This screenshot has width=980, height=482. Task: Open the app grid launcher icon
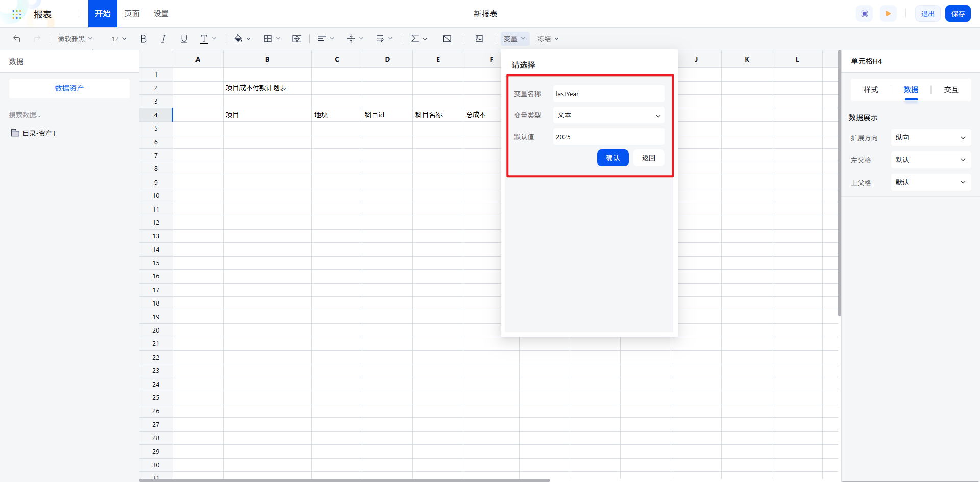[17, 14]
